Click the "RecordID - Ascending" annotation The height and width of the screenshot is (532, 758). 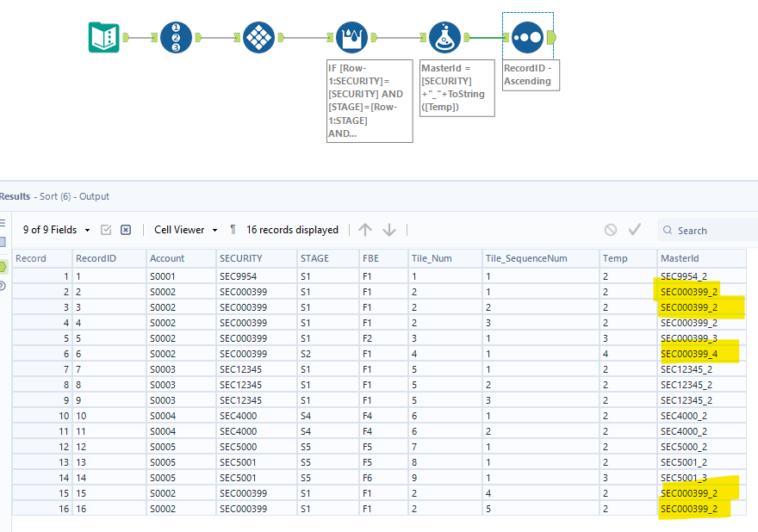coord(527,75)
